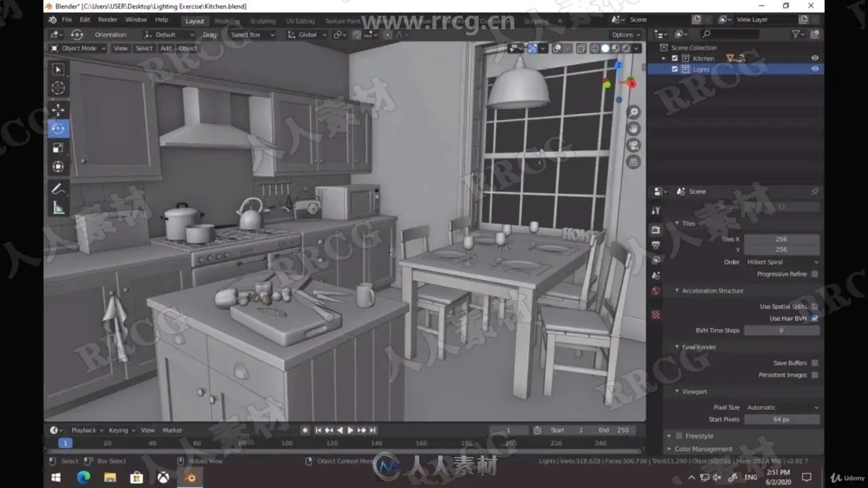
Task: Open the Global transform orientation dropdown
Action: click(307, 35)
